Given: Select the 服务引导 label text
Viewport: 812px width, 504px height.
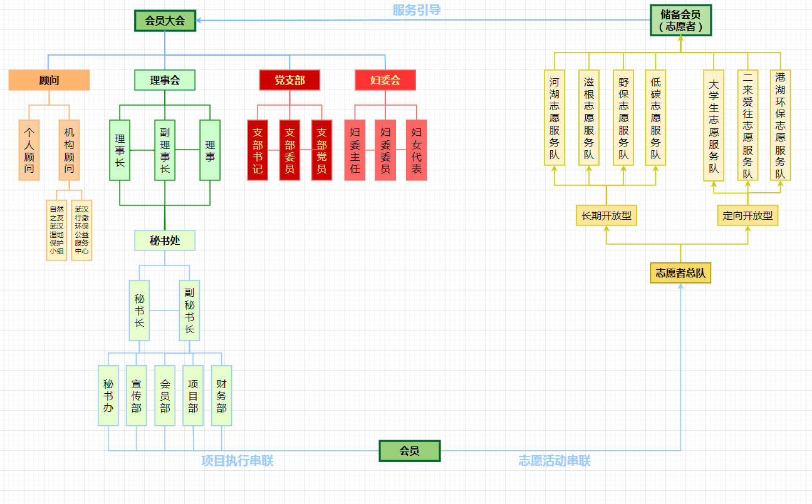Looking at the screenshot, I should point(417,10).
